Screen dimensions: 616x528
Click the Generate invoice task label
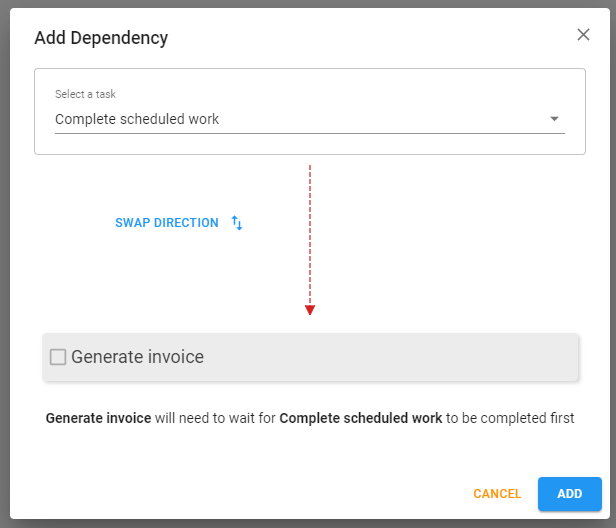pyautogui.click(x=137, y=357)
